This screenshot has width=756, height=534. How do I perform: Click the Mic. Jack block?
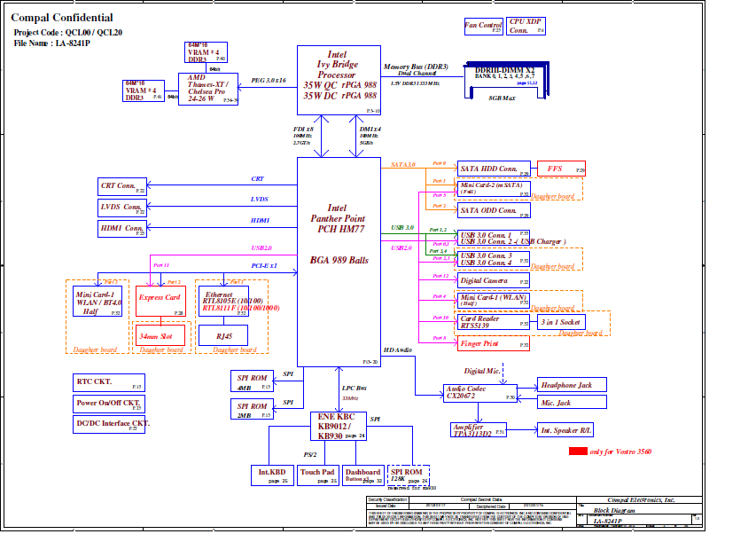pos(572,403)
